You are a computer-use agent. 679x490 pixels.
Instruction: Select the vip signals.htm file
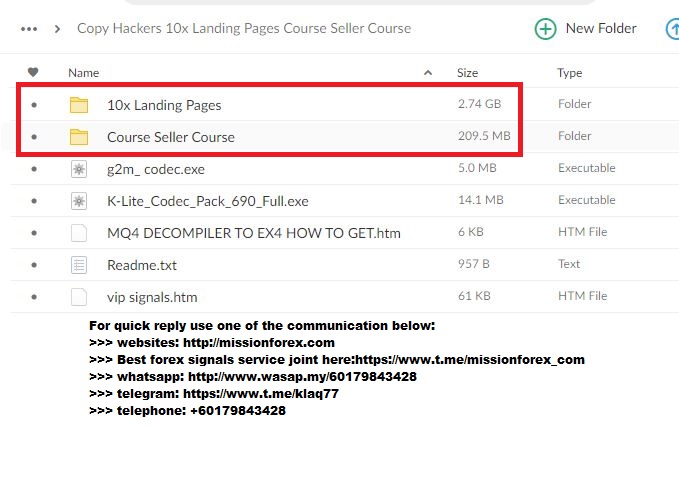152,297
